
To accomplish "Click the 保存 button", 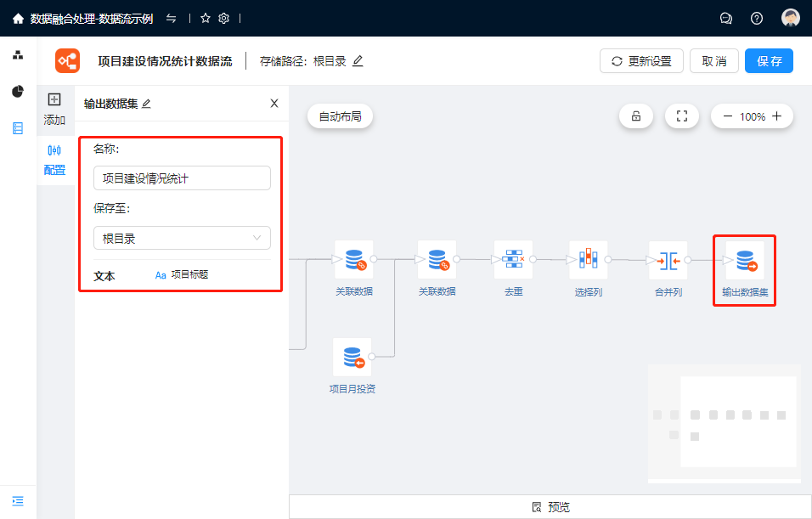I will (x=769, y=61).
